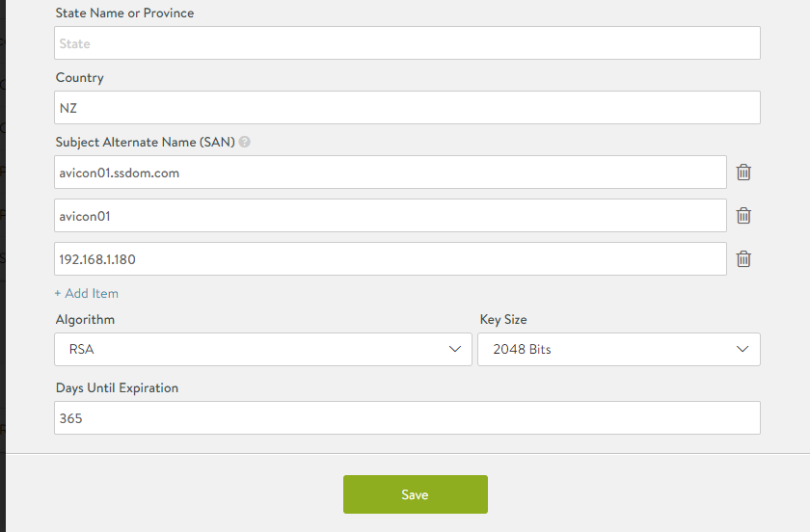Click the chevron arrow of Algorithm field
This screenshot has height=532, width=810.
[454, 349]
